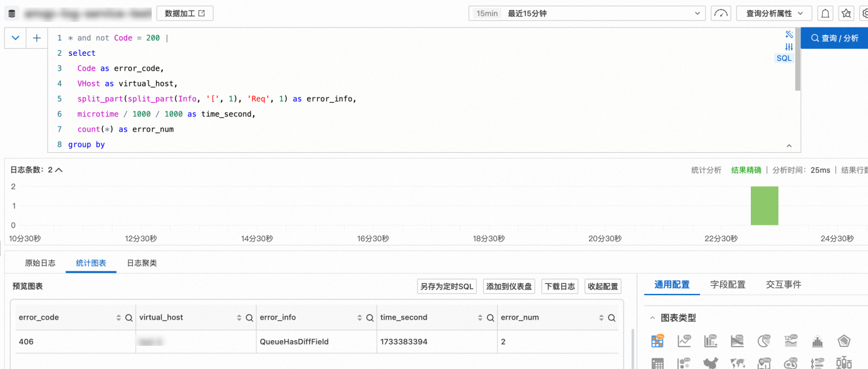868x369 pixels.
Task: Select the bubble scatter chart type
Action: pos(684,363)
